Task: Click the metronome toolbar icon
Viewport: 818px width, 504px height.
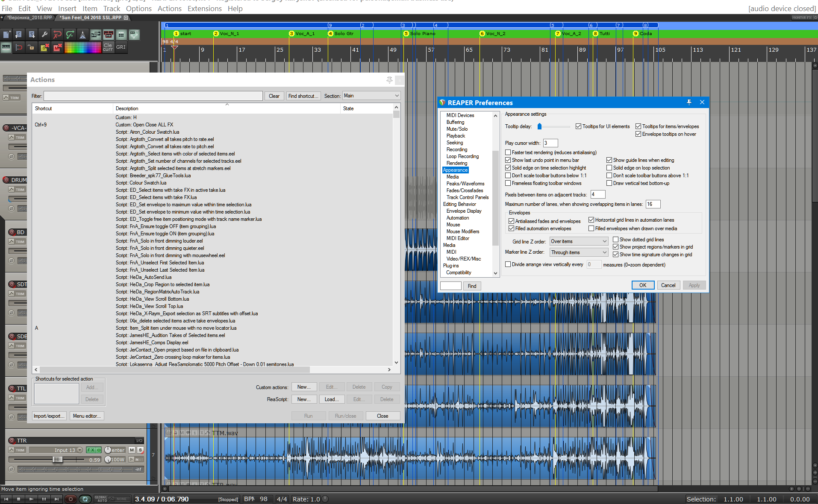Action: pos(83,35)
